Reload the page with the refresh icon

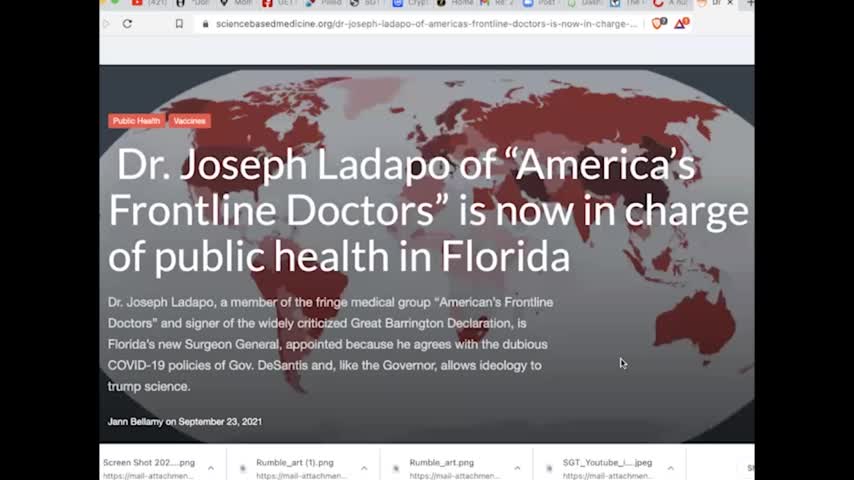(x=127, y=24)
